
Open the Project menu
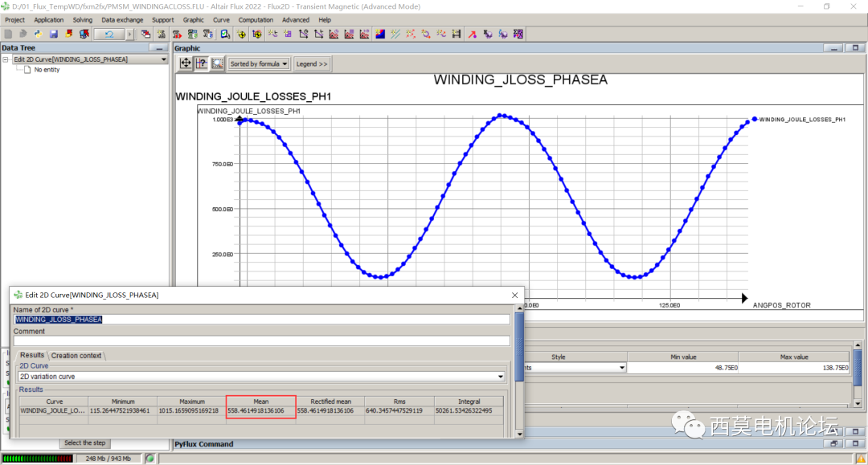tap(14, 20)
